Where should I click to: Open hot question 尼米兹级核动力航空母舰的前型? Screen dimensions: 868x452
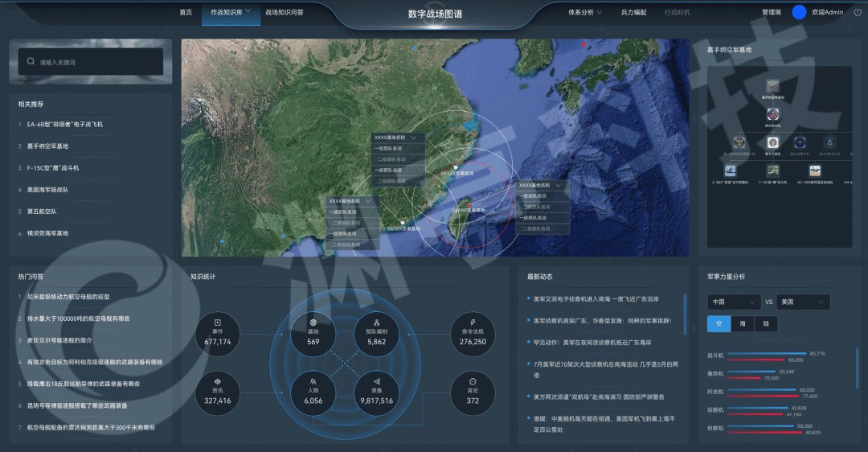coord(68,297)
